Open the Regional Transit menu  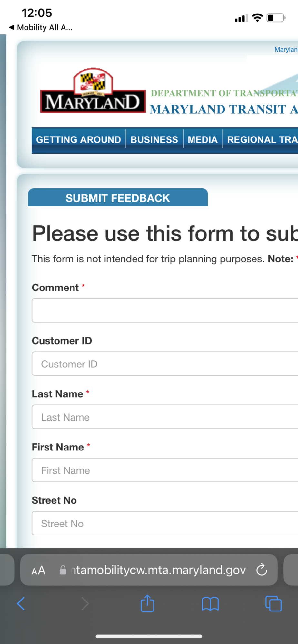pyautogui.click(x=262, y=140)
